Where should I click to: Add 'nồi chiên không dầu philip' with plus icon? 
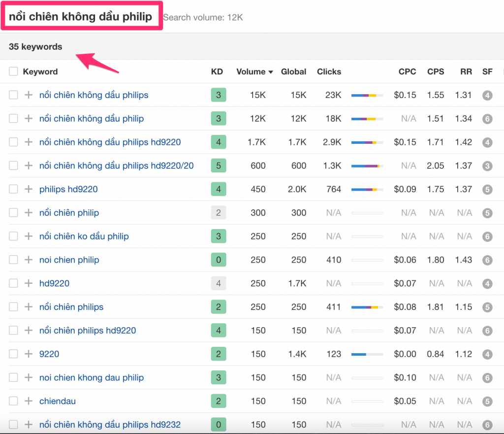click(x=29, y=118)
